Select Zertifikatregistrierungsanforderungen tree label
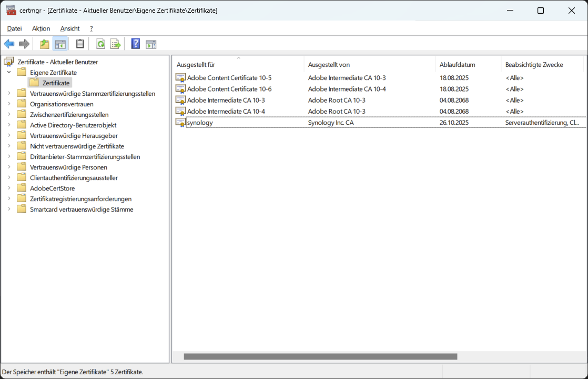This screenshot has width=588, height=379. pyautogui.click(x=80, y=199)
